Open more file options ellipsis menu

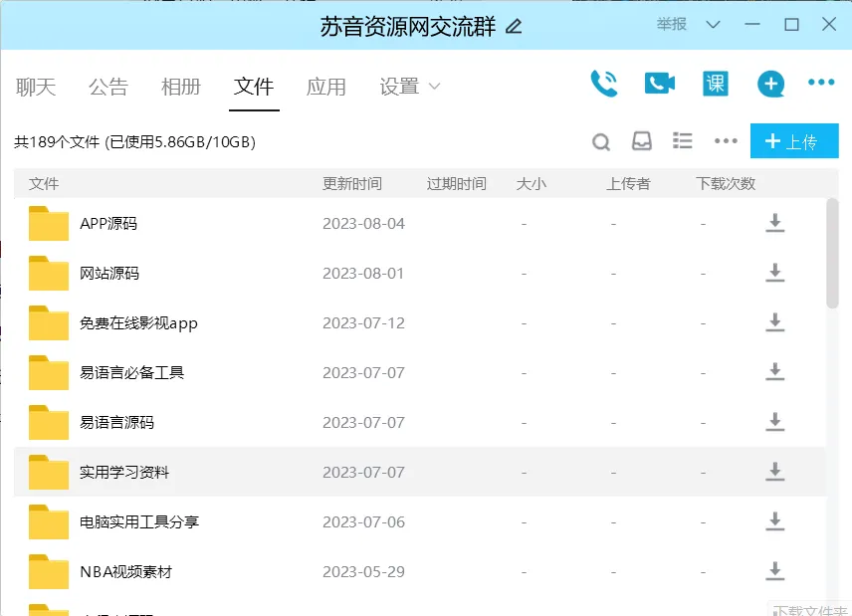pyautogui.click(x=726, y=141)
